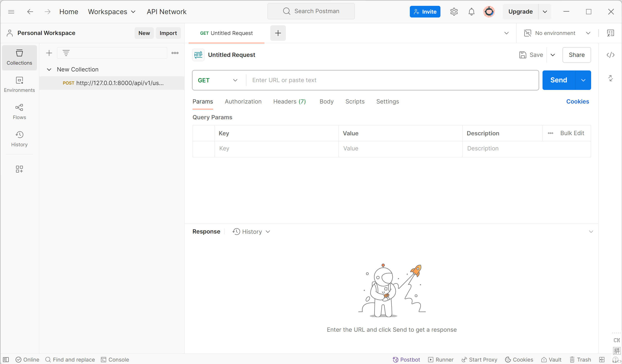
Task: Click the collections filter icon
Action: point(66,53)
